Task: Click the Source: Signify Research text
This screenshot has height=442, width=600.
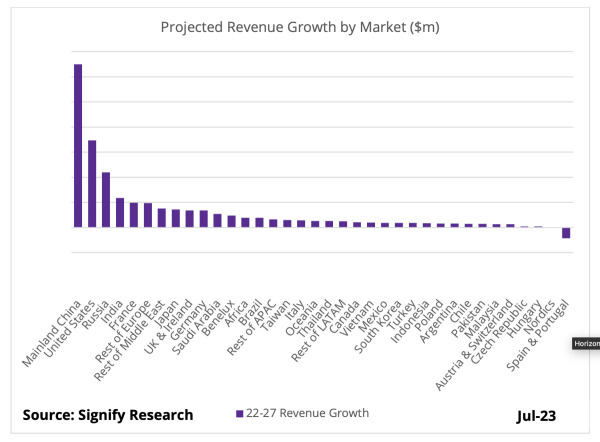Action: [108, 415]
